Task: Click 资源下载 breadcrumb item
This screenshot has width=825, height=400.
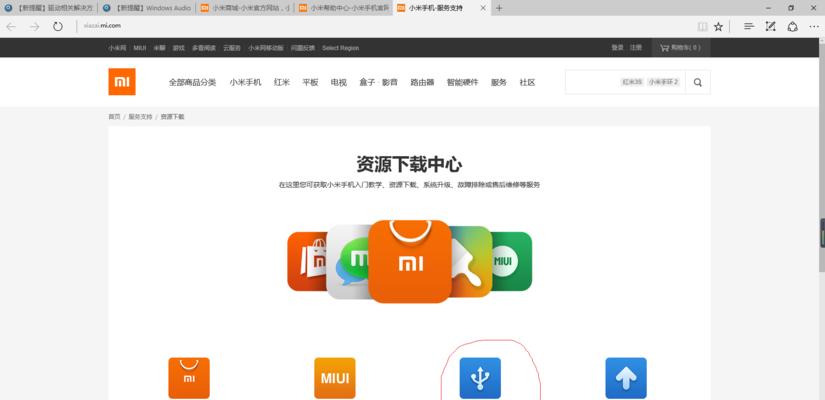Action: (173, 117)
